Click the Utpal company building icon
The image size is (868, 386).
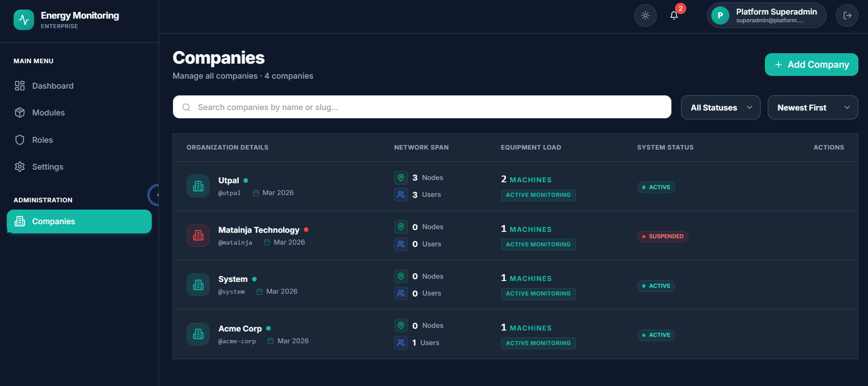[198, 186]
